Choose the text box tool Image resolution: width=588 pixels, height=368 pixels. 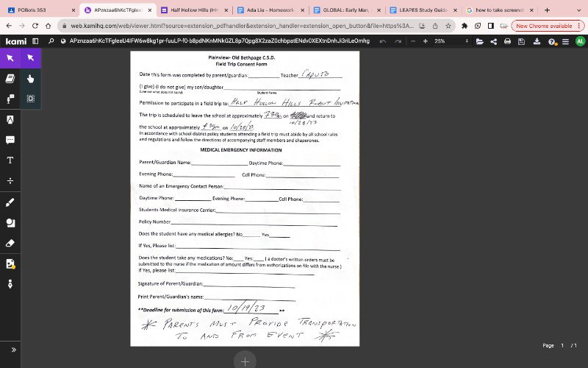(x=10, y=160)
